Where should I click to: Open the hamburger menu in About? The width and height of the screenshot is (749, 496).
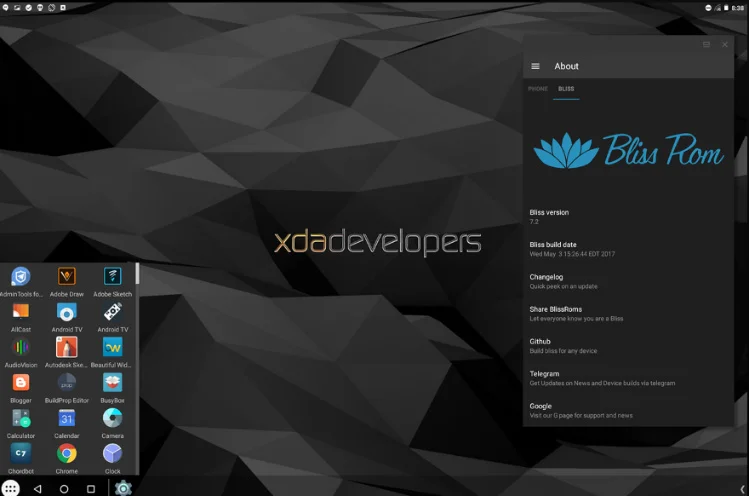click(535, 66)
